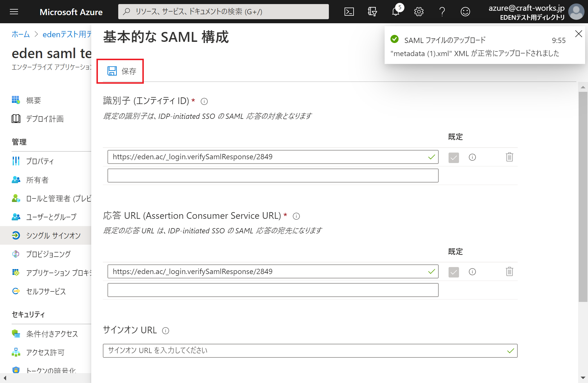Screen dimensions: 588x383
Task: Click the panel vertical scrollbar thumb
Action: pos(583,197)
